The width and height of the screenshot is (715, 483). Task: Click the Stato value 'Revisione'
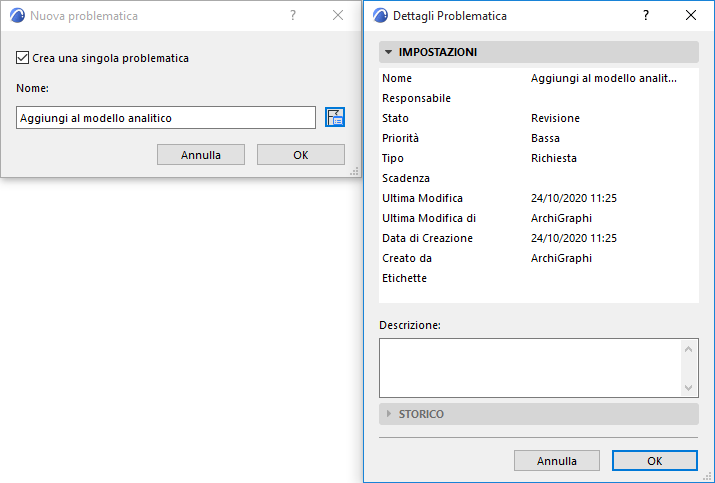(555, 118)
